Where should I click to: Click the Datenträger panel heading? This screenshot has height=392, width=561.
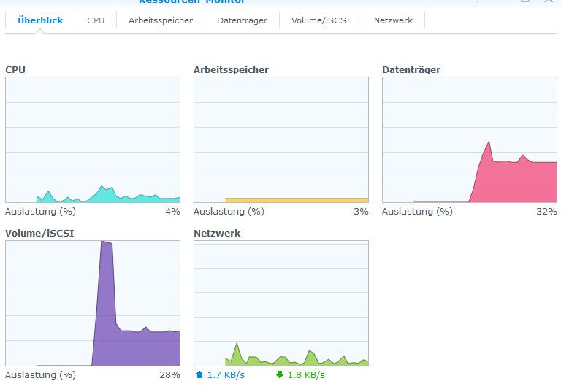click(411, 70)
